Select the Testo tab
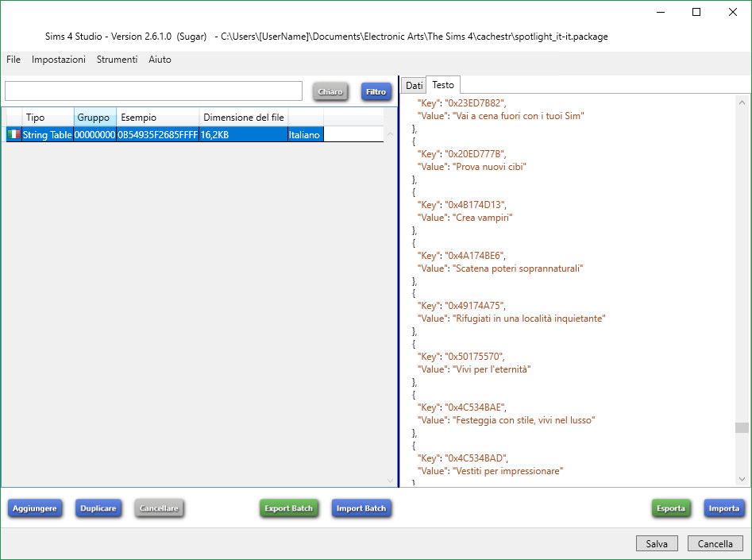 pyautogui.click(x=443, y=85)
